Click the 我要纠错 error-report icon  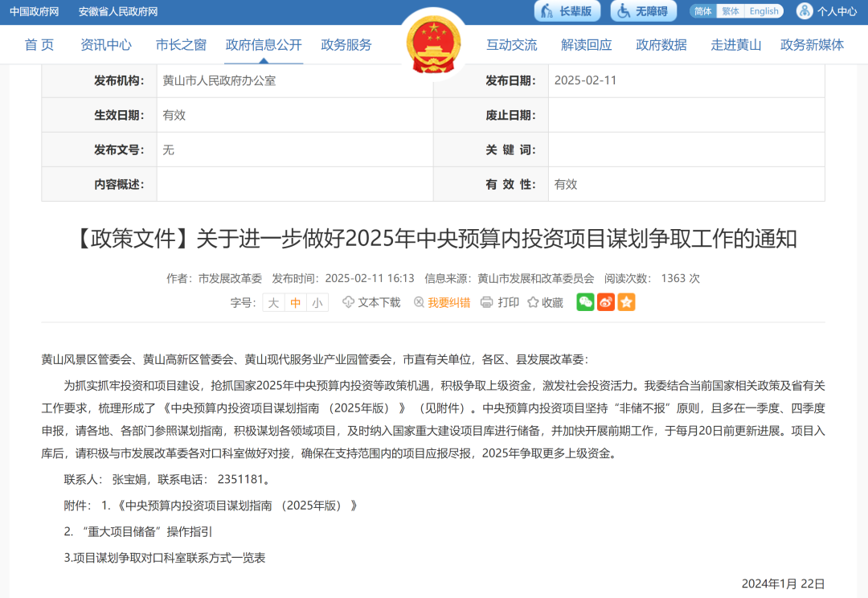click(418, 302)
